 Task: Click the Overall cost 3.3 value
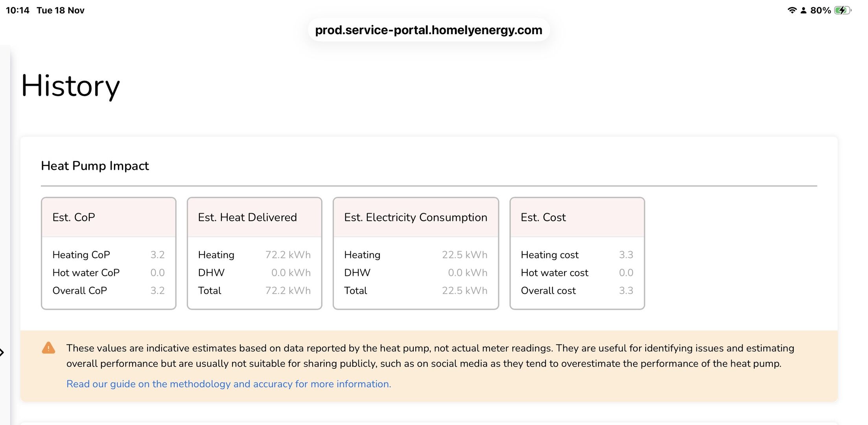click(626, 290)
